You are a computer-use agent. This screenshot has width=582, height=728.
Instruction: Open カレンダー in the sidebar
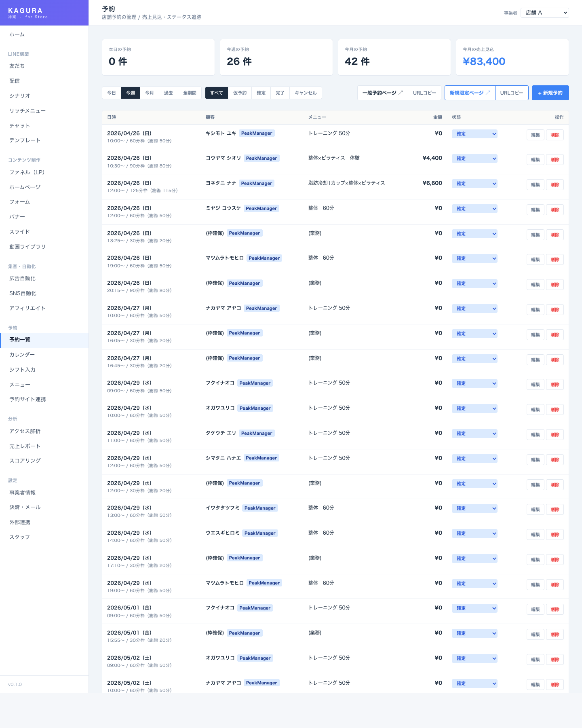pyautogui.click(x=22, y=355)
